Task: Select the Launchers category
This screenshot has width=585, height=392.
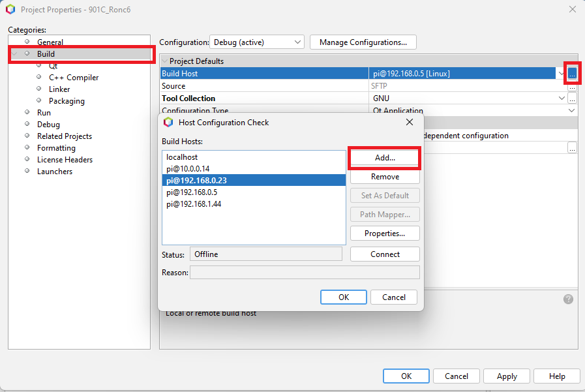Action: pos(55,172)
